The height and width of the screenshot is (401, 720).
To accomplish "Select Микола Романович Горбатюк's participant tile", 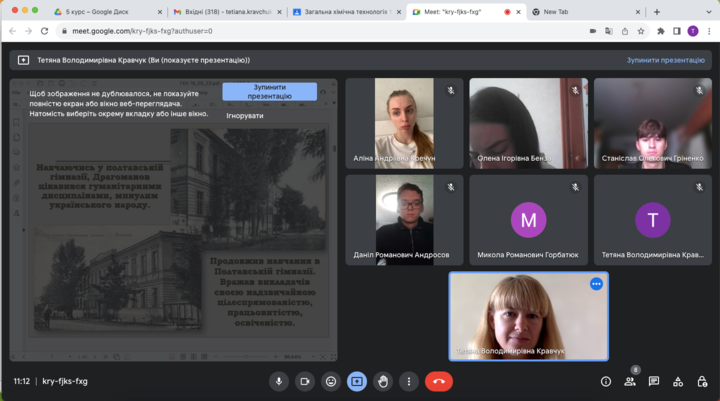I will click(529, 220).
